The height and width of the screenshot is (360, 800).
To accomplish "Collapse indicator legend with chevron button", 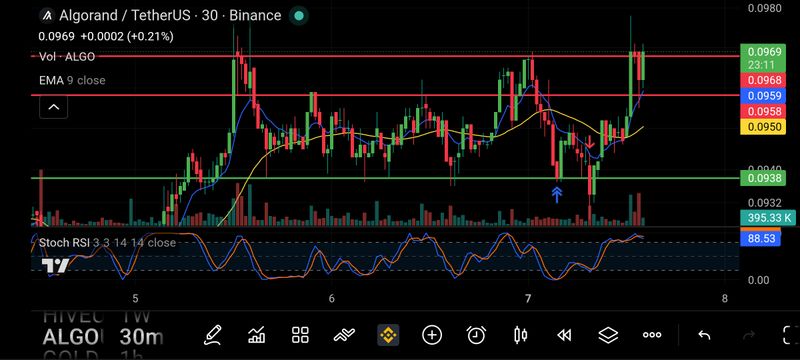I will tap(54, 108).
